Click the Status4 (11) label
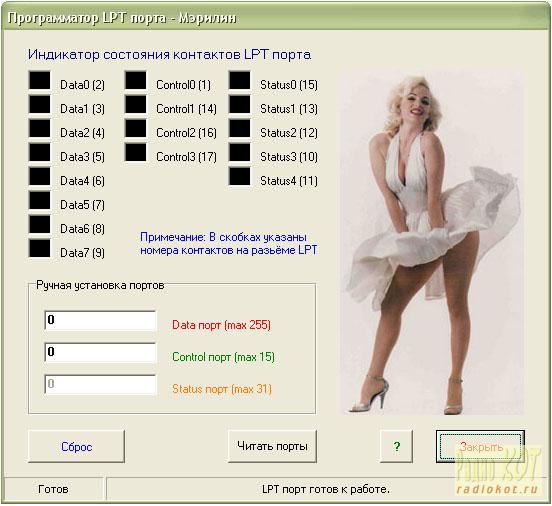552x506 pixels. [x=289, y=181]
